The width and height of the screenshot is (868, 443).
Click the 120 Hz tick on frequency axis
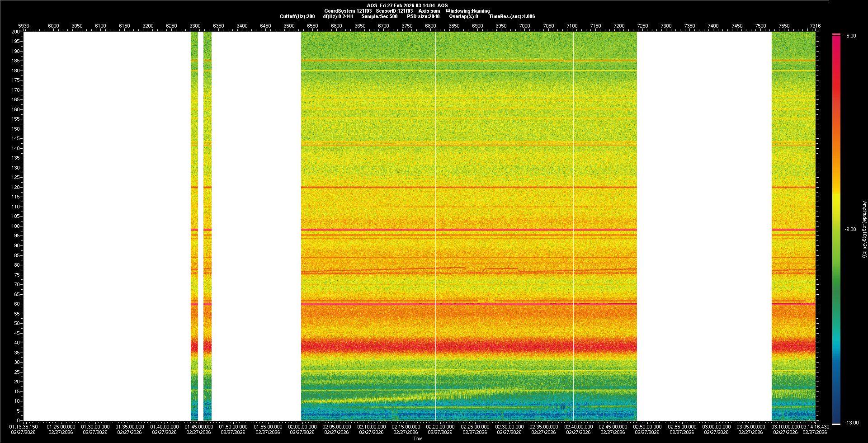15,187
